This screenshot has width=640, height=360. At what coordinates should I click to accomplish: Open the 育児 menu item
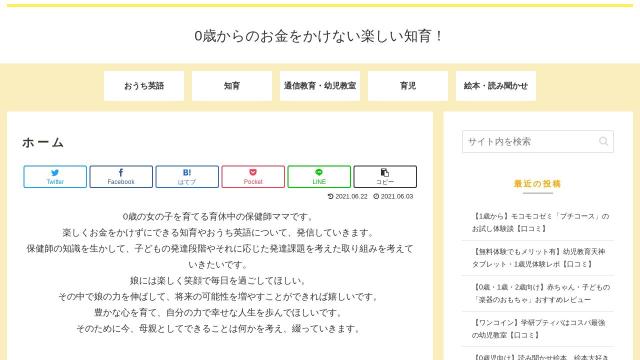(408, 86)
